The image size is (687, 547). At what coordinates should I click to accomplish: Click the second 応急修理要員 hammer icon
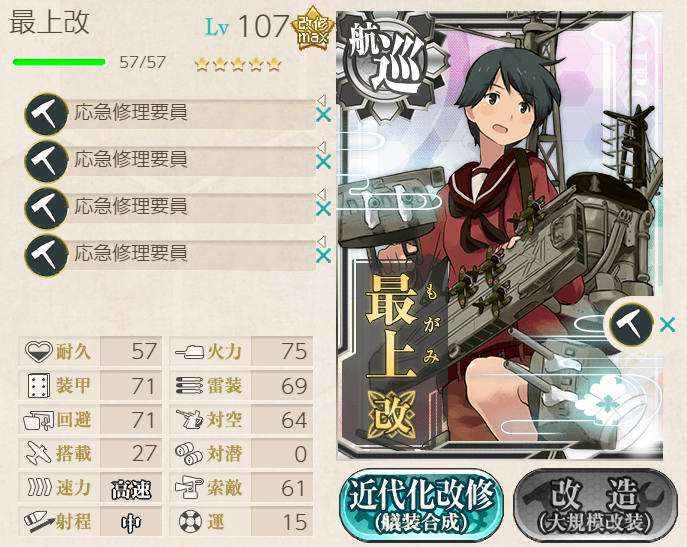click(x=46, y=161)
